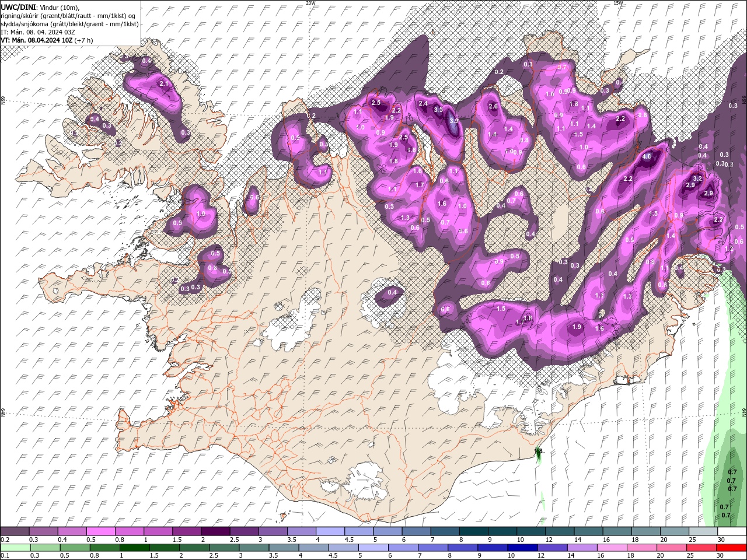Image resolution: width=747 pixels, height=560 pixels.
Task: Click the 4.0 snowfall value on the map
Action: tap(647, 157)
